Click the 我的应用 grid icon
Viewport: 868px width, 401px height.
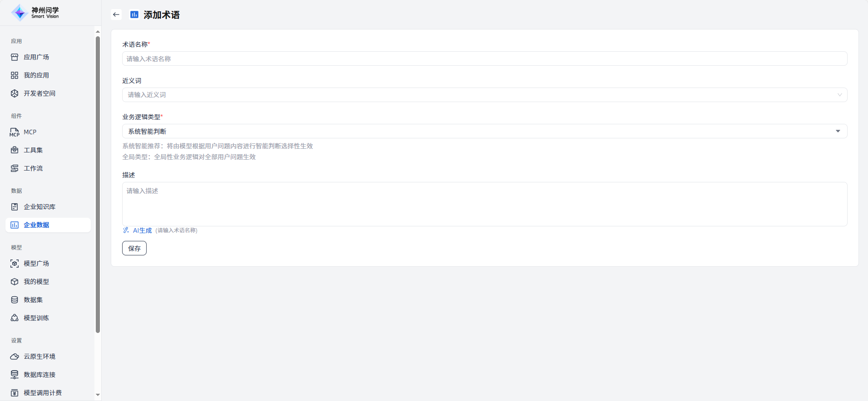coord(15,75)
